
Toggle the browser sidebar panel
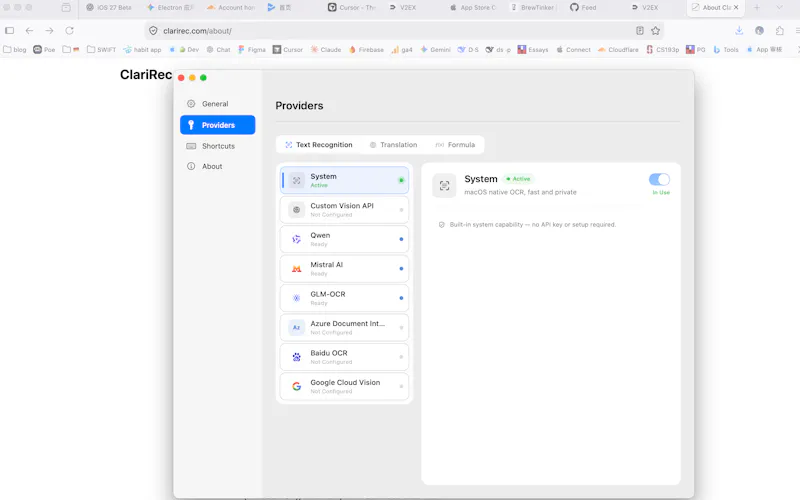[x=9, y=31]
